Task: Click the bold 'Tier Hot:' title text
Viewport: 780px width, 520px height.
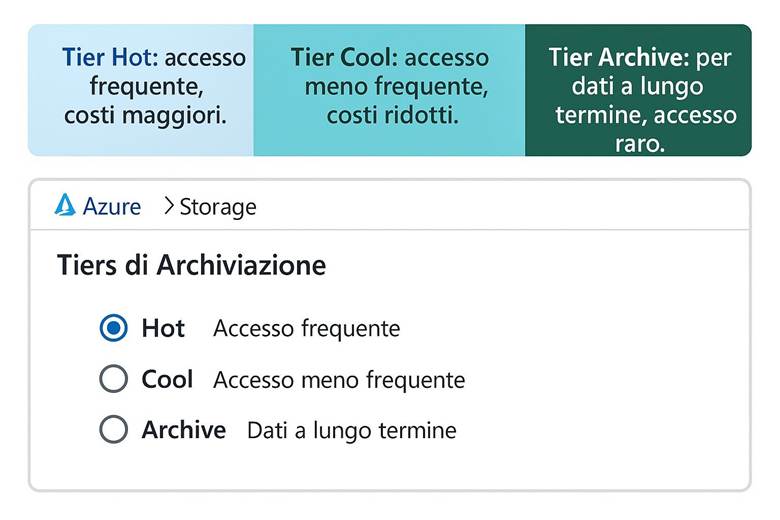Action: tap(110, 57)
